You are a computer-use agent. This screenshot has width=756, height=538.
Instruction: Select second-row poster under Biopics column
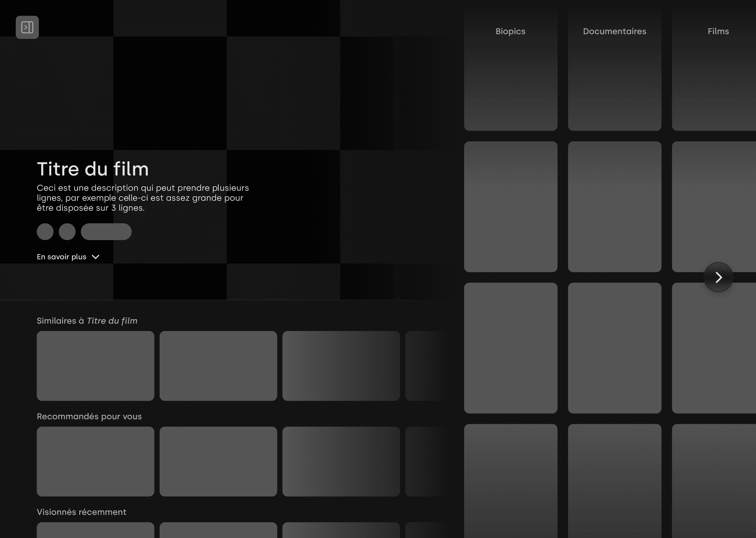[x=510, y=207]
